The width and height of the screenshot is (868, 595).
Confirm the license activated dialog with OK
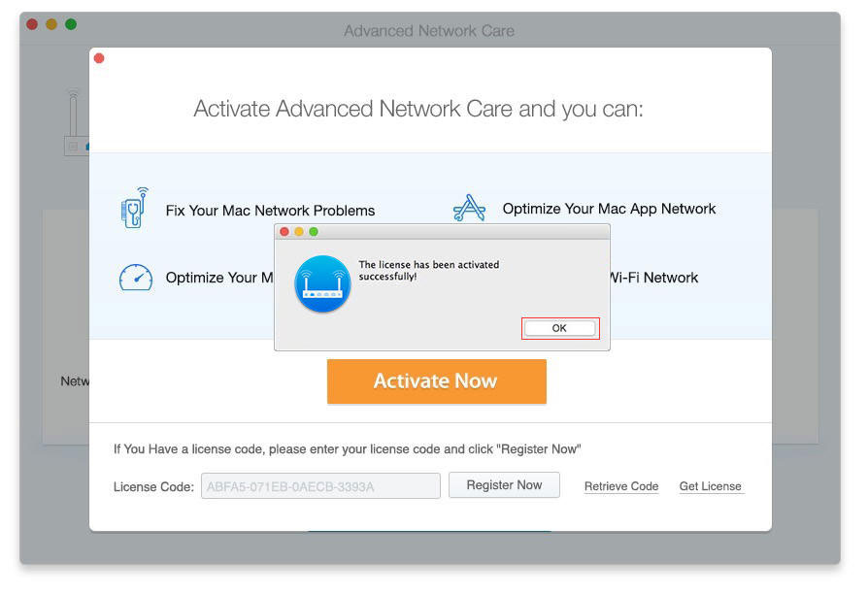[559, 328]
